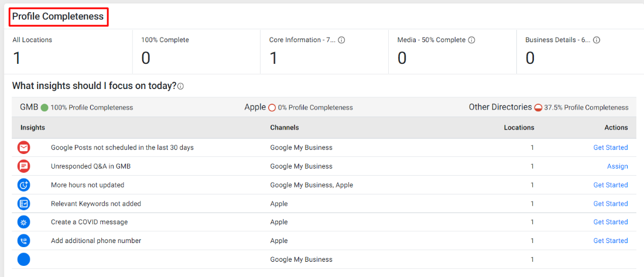Open info tooltip next to Business Details
Image resolution: width=644 pixels, height=277 pixels.
click(x=597, y=40)
